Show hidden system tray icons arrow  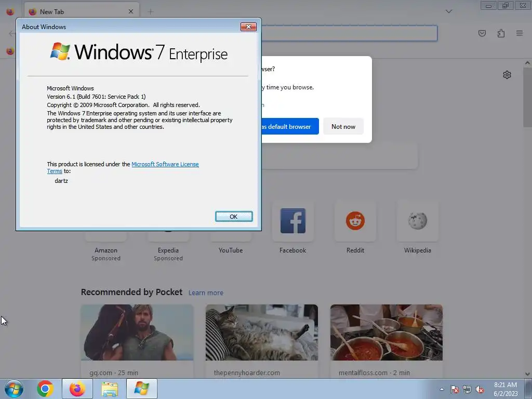click(442, 389)
